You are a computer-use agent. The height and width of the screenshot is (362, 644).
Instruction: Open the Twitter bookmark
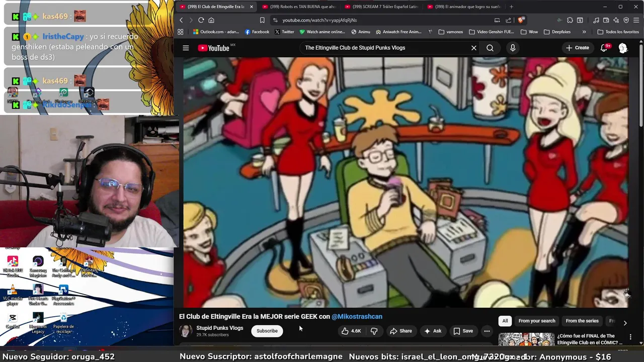tap(284, 32)
